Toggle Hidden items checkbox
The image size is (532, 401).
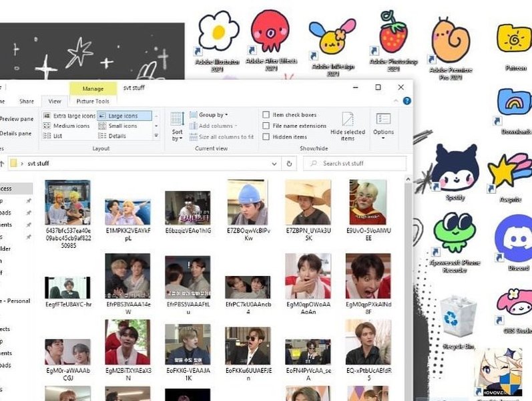tap(284, 137)
